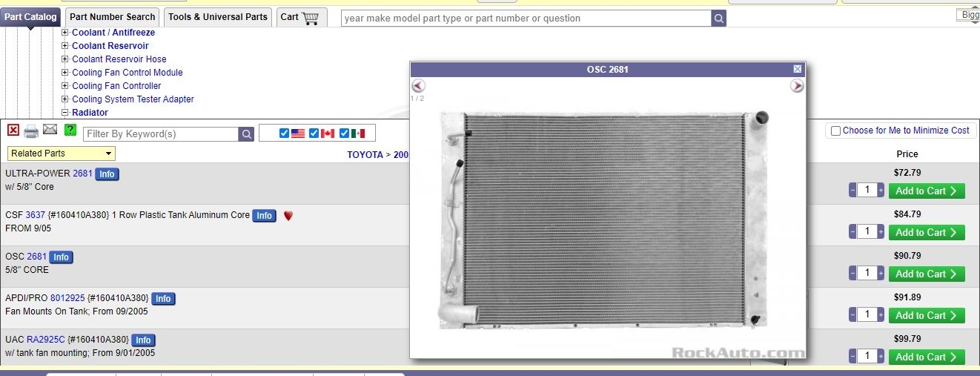The image size is (980, 376).
Task: Add the $99.79 radiator to cart
Action: 927,357
